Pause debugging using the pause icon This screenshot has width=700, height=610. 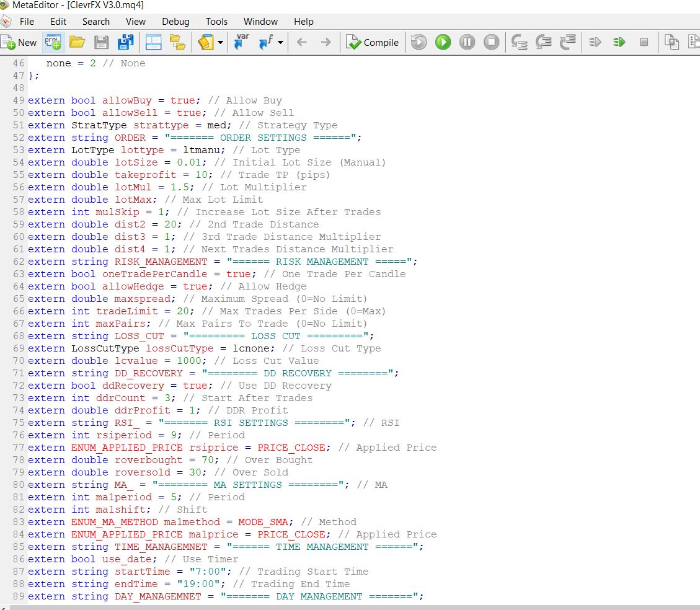(467, 42)
